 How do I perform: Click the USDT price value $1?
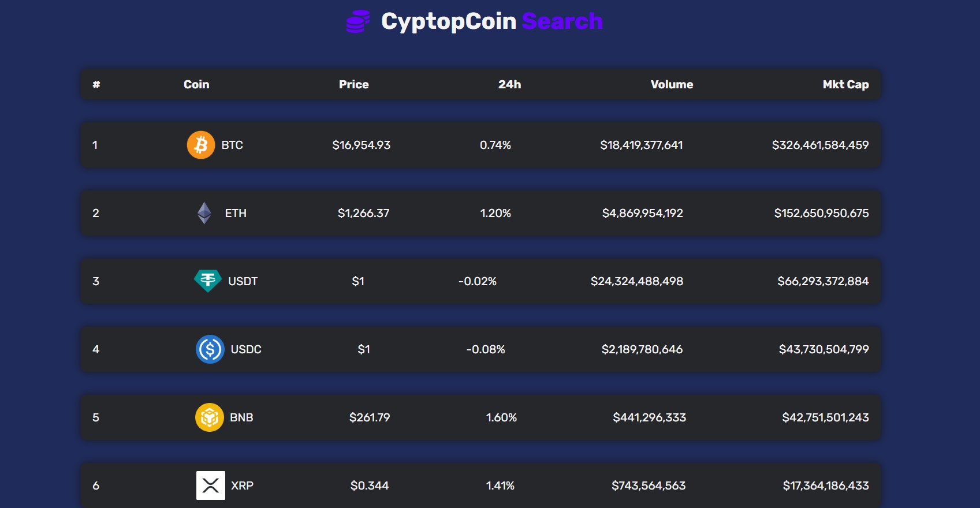[x=358, y=281]
